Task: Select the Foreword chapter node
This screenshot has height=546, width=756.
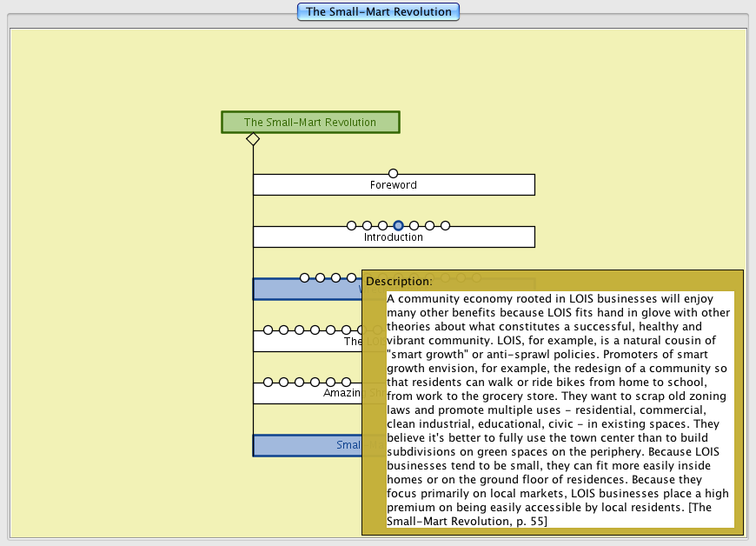Action: click(393, 186)
